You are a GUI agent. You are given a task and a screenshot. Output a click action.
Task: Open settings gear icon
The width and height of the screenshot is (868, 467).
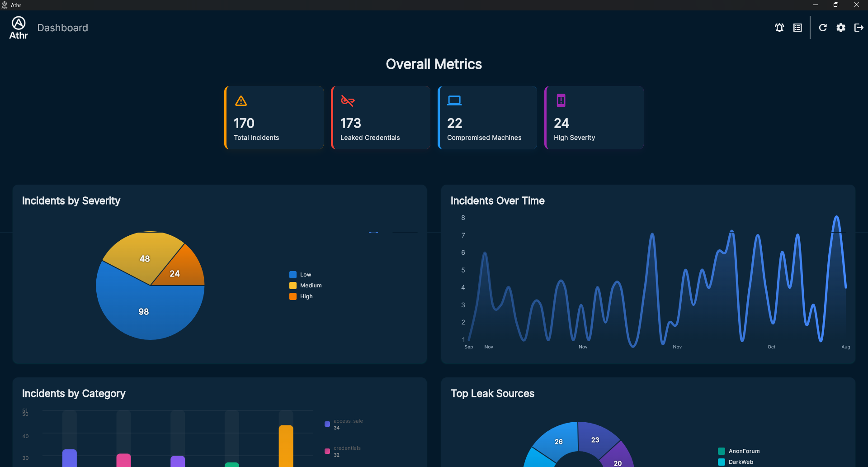(841, 28)
